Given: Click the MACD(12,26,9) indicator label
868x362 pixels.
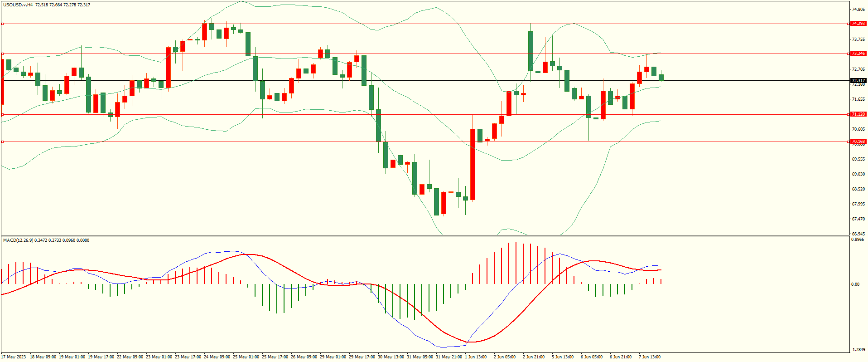Looking at the screenshot, I should tap(18, 240).
